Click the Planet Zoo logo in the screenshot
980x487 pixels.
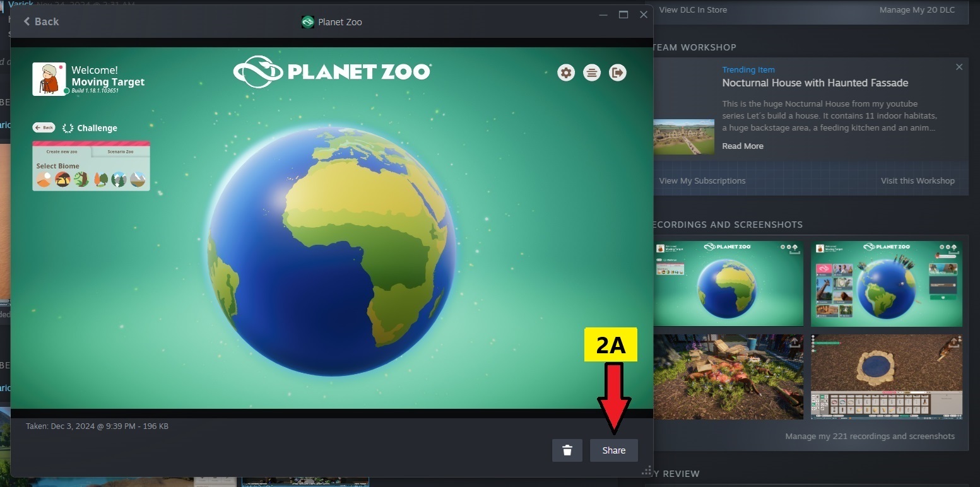point(332,71)
